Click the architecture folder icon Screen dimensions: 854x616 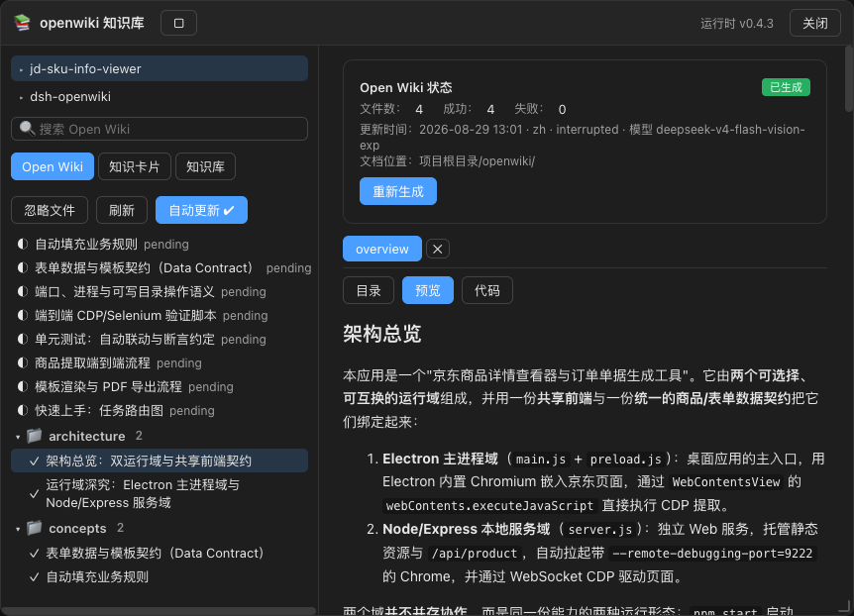point(35,435)
